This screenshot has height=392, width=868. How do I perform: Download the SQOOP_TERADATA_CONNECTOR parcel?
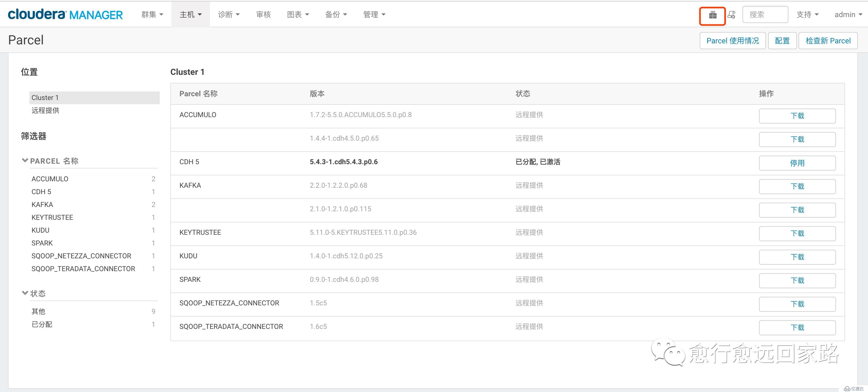point(797,328)
